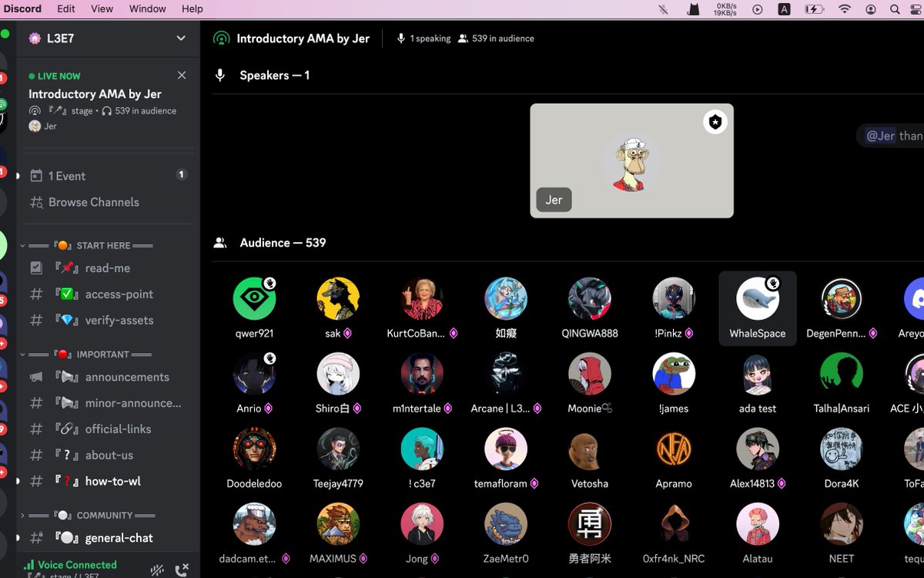The height and width of the screenshot is (578, 924).
Task: Open qwer921's avatar in audience
Action: pyautogui.click(x=254, y=298)
